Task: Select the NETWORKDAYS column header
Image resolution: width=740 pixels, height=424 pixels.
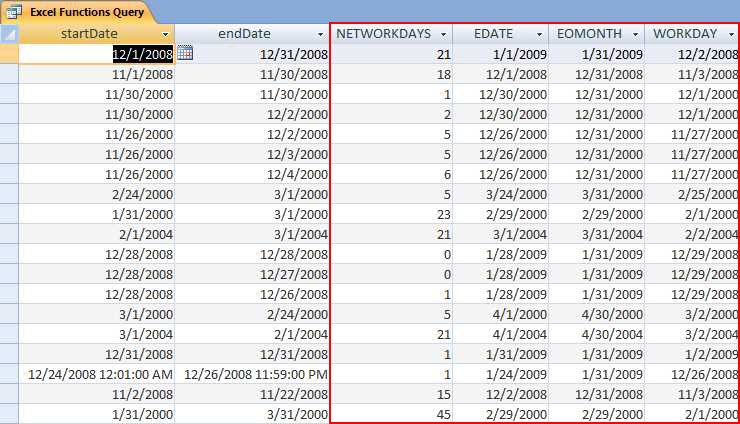Action: [391, 34]
